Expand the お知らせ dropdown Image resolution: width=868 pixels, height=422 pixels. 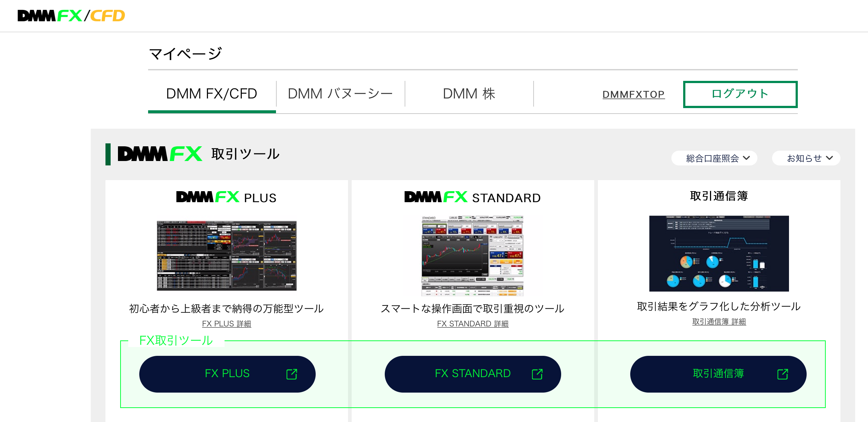pyautogui.click(x=806, y=158)
